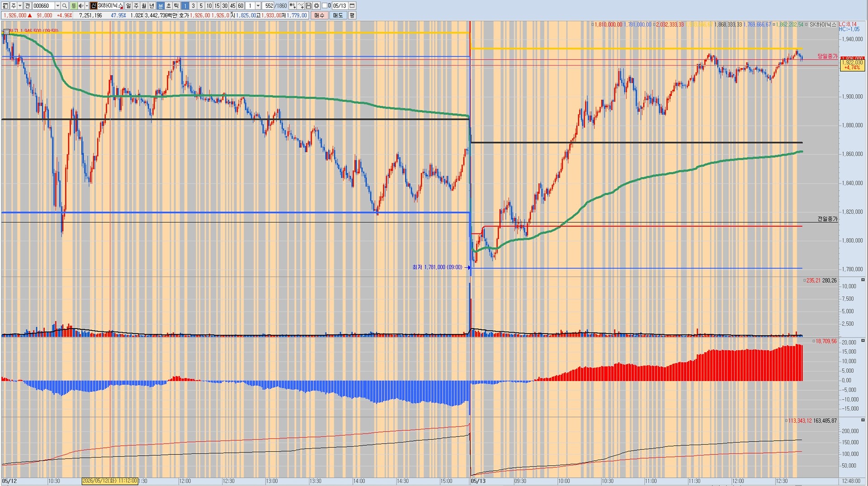Click the 전 button beside stock code
868x486 pixels.
point(28,6)
